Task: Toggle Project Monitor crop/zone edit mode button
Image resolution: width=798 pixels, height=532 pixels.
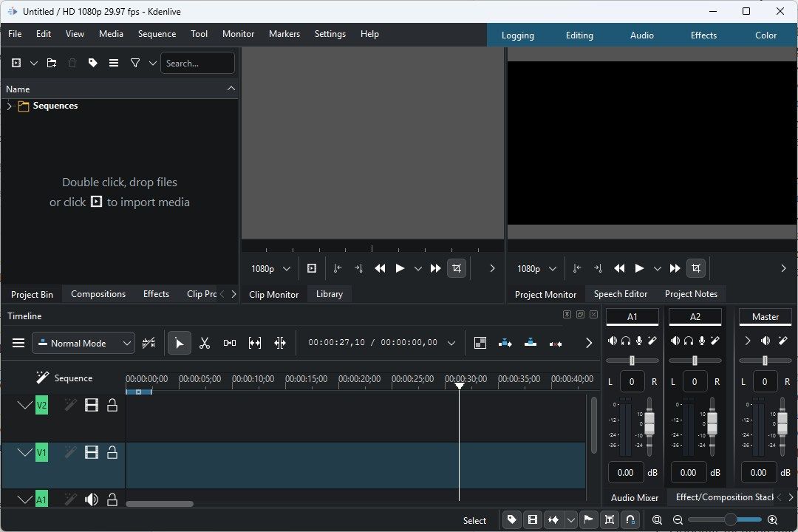Action: [x=696, y=268]
